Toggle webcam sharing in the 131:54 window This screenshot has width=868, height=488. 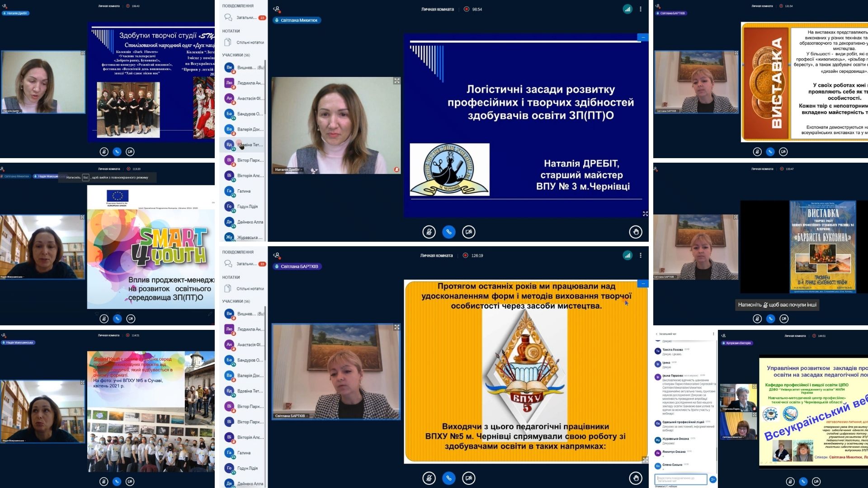[783, 152]
